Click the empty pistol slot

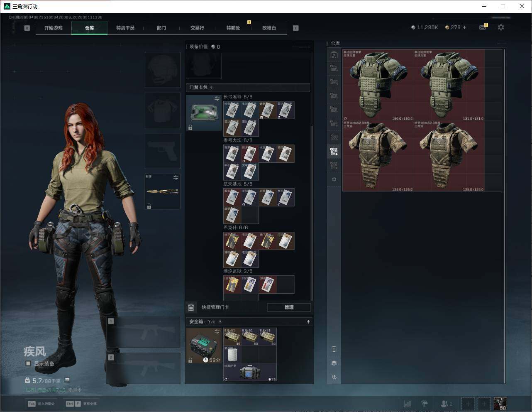pos(162,151)
